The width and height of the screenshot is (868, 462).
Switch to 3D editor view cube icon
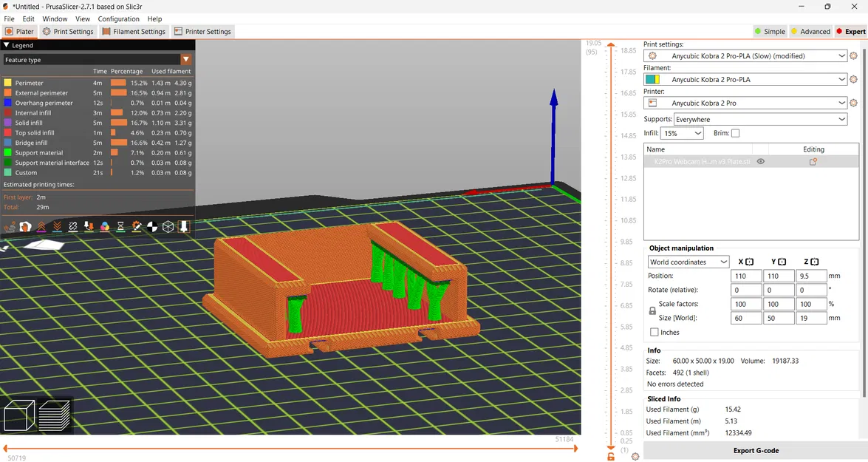coord(19,415)
